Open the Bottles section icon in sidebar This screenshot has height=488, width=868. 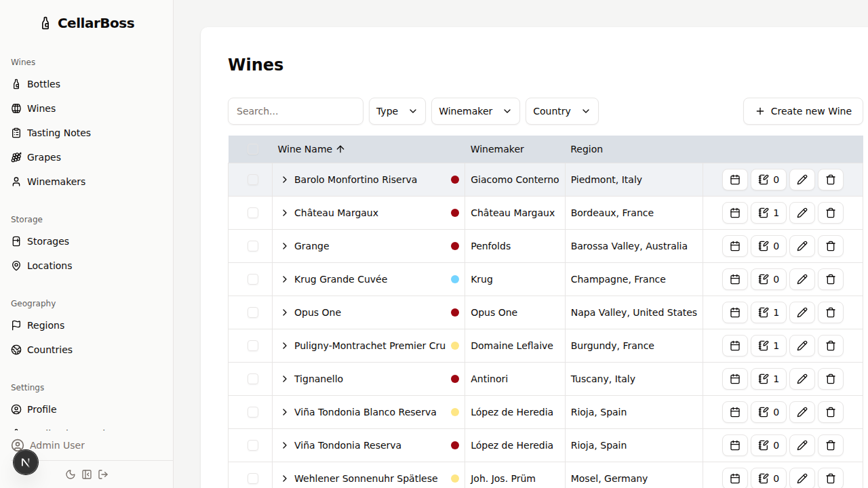coord(16,84)
